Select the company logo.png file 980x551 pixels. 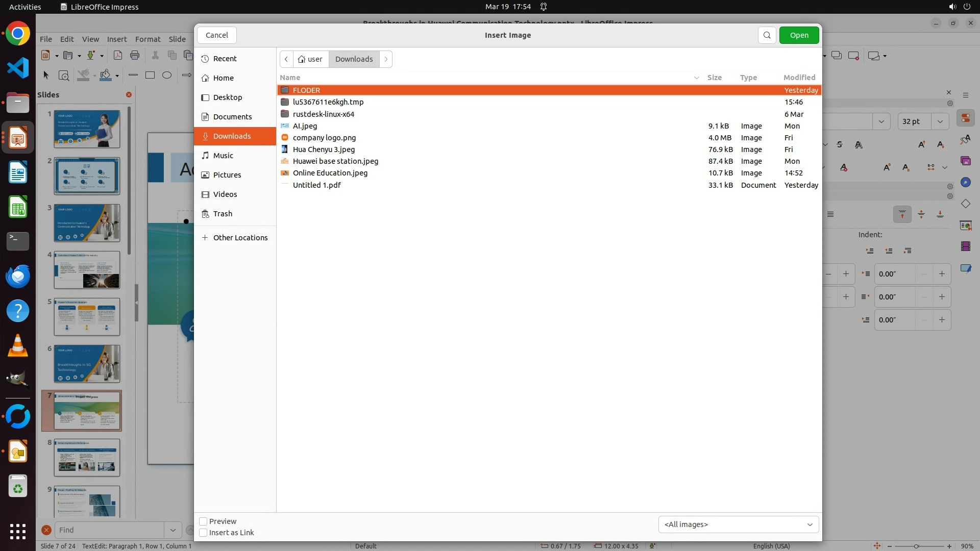click(324, 138)
